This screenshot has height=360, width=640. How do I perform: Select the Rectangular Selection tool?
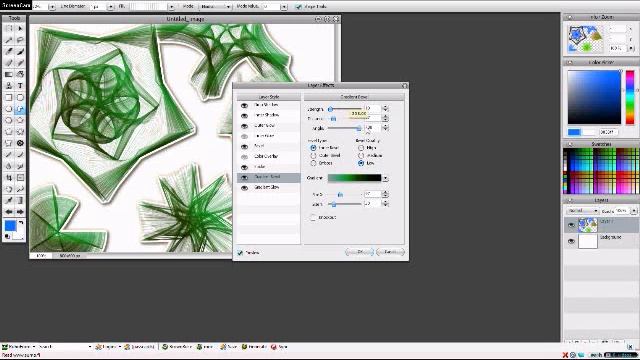point(9,29)
